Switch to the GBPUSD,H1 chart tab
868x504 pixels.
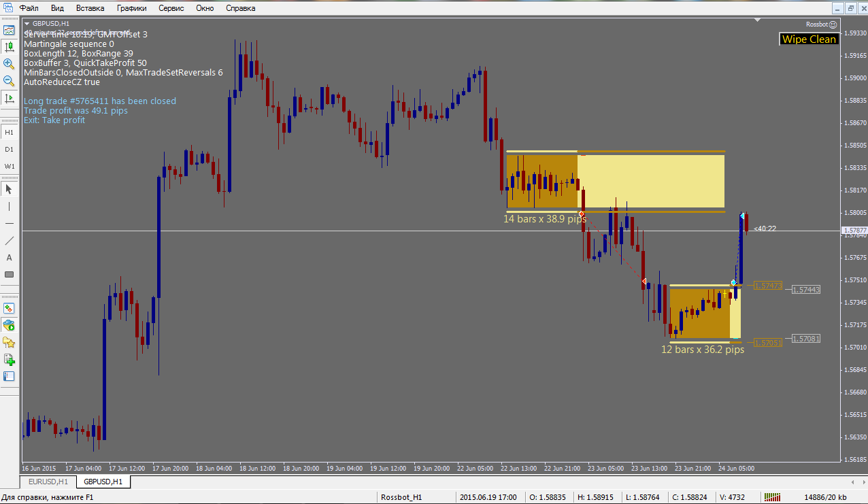pyautogui.click(x=103, y=482)
